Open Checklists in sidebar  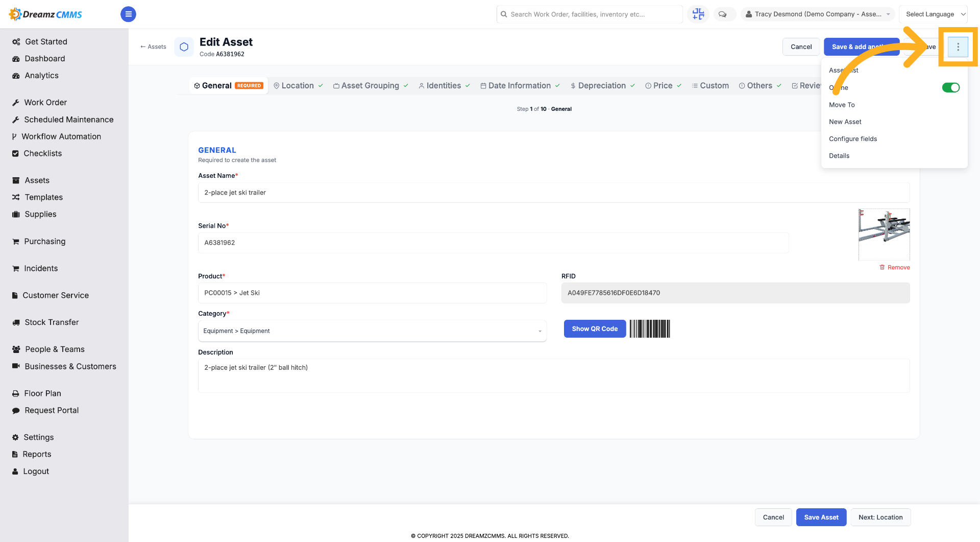coord(43,153)
